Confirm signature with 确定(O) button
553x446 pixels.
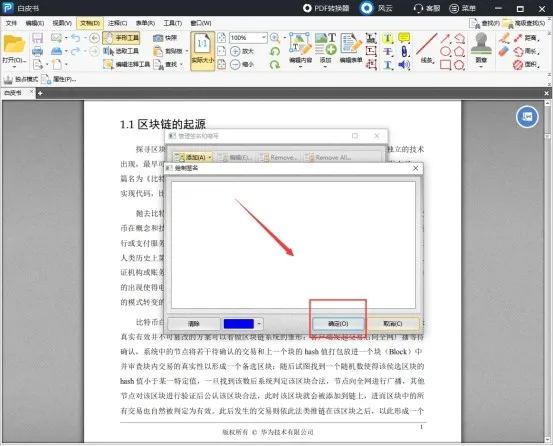pos(338,324)
